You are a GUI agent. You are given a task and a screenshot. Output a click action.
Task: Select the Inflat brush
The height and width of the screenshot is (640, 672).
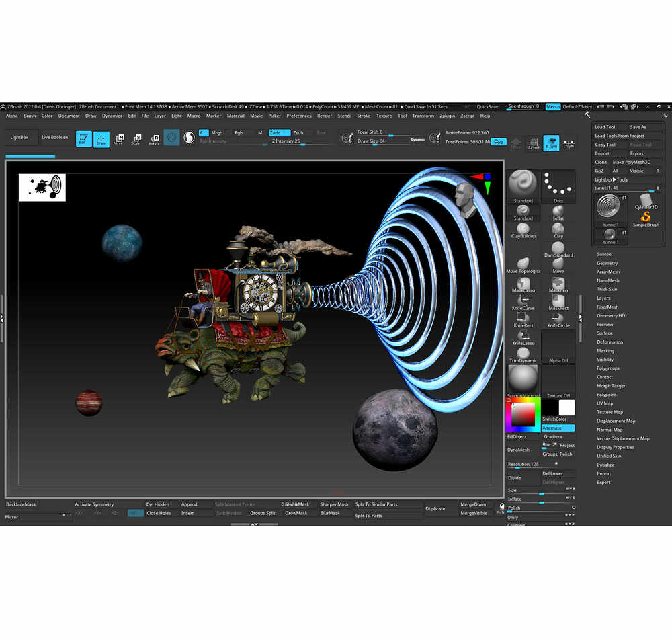click(x=558, y=212)
